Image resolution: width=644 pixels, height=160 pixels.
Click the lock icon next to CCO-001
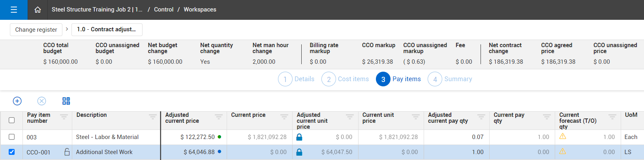[x=67, y=152]
